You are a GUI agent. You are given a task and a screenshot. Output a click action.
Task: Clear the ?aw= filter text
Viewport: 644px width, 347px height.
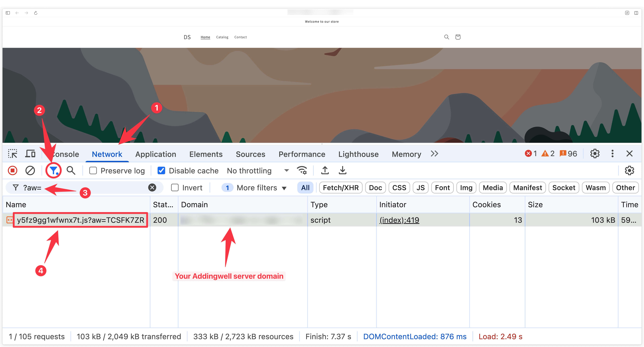[152, 187]
